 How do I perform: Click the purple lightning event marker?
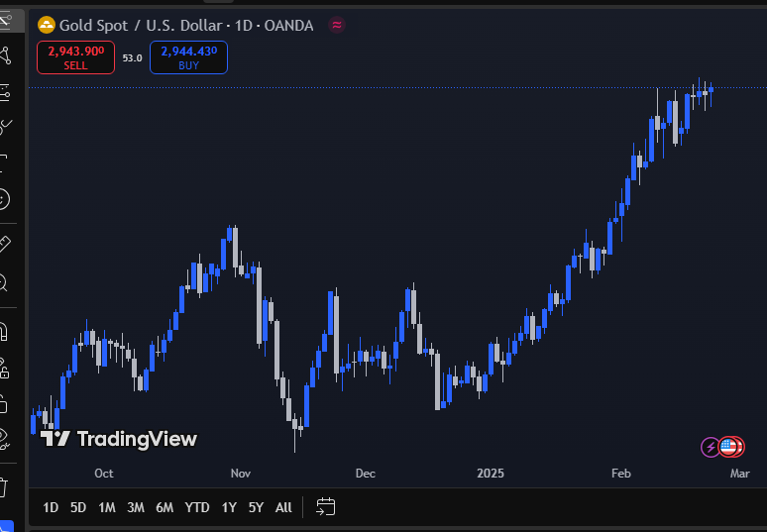pyautogui.click(x=711, y=447)
